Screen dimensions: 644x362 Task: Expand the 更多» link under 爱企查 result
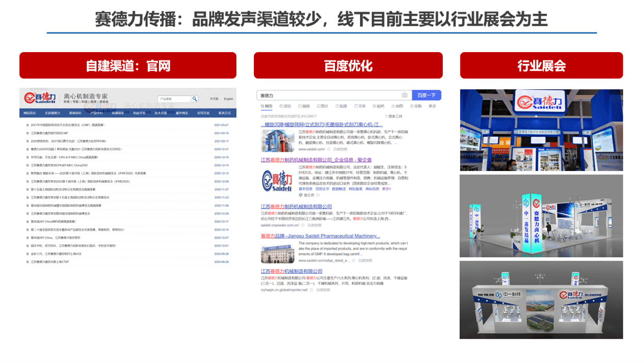click(387, 189)
